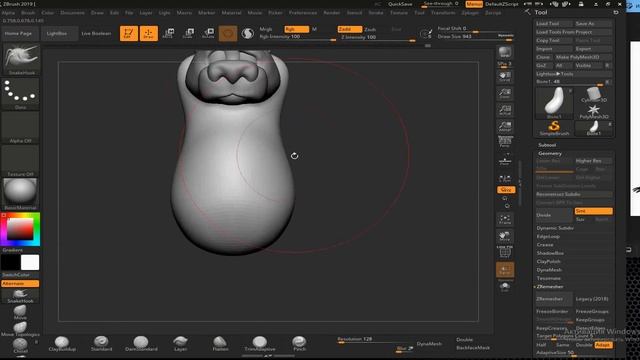640x360 pixels.
Task: Expand the Crease section
Action: (545, 244)
